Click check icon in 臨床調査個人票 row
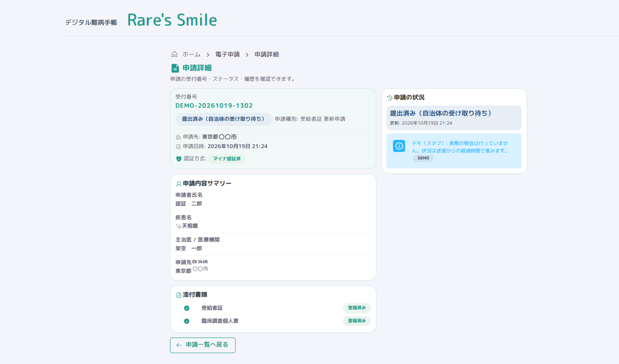Screen dimensions: 619x364 coord(187,321)
